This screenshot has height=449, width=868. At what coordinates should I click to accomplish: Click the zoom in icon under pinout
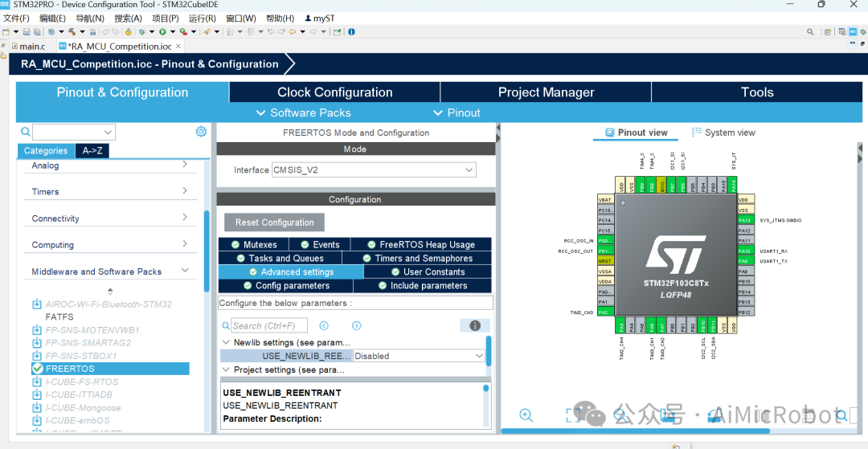526,414
